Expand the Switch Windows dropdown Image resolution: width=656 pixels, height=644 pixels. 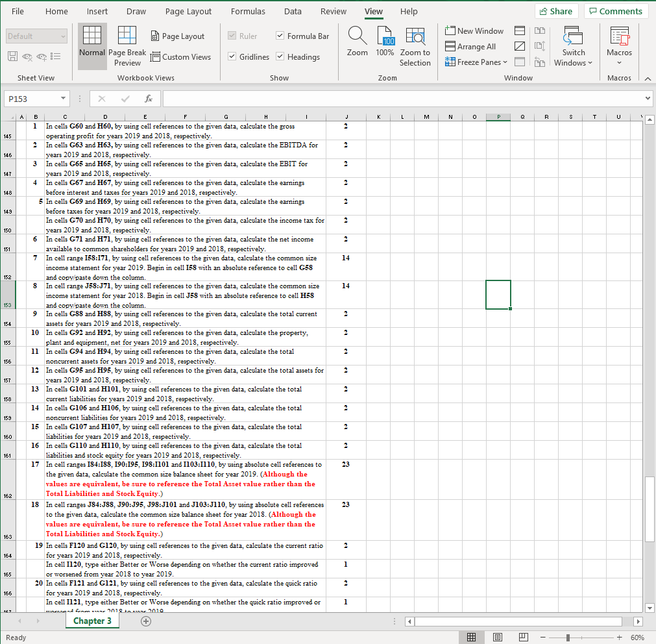coord(573,45)
